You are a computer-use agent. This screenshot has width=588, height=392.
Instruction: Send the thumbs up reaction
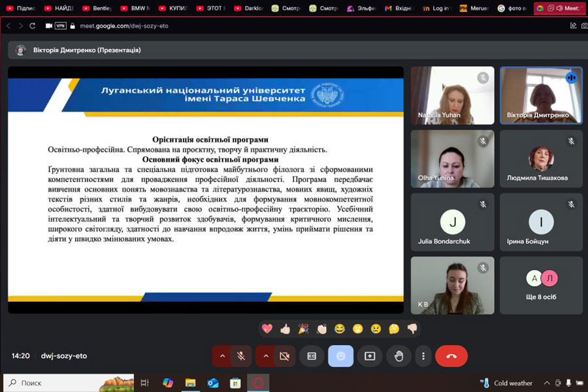click(x=285, y=329)
